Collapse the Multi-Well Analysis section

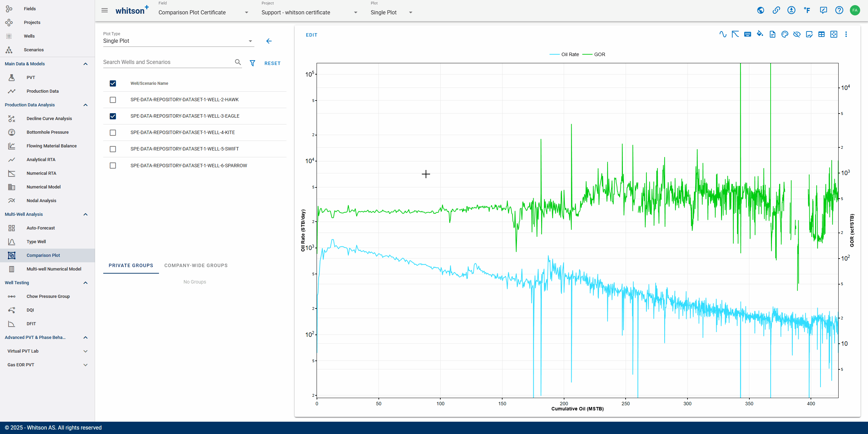(85, 214)
